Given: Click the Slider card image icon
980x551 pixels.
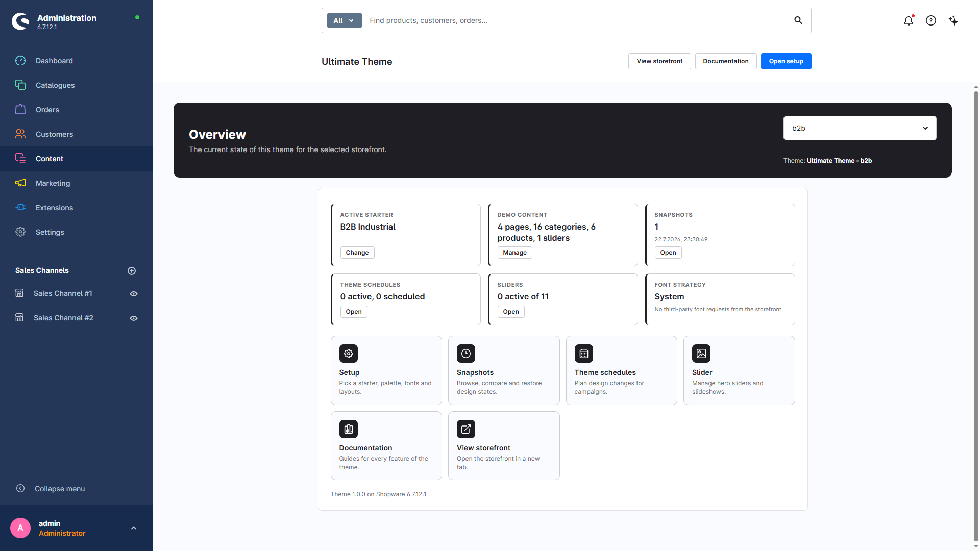Looking at the screenshot, I should click(x=701, y=354).
